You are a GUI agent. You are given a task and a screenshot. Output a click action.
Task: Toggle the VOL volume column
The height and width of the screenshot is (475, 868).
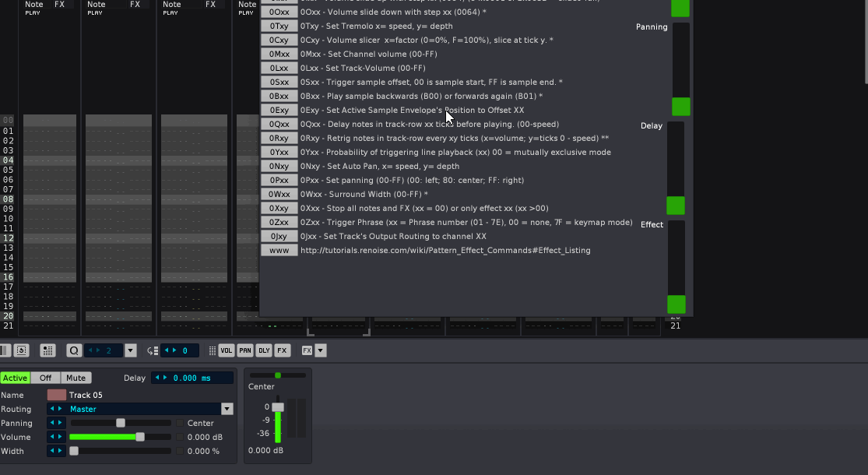pyautogui.click(x=226, y=350)
